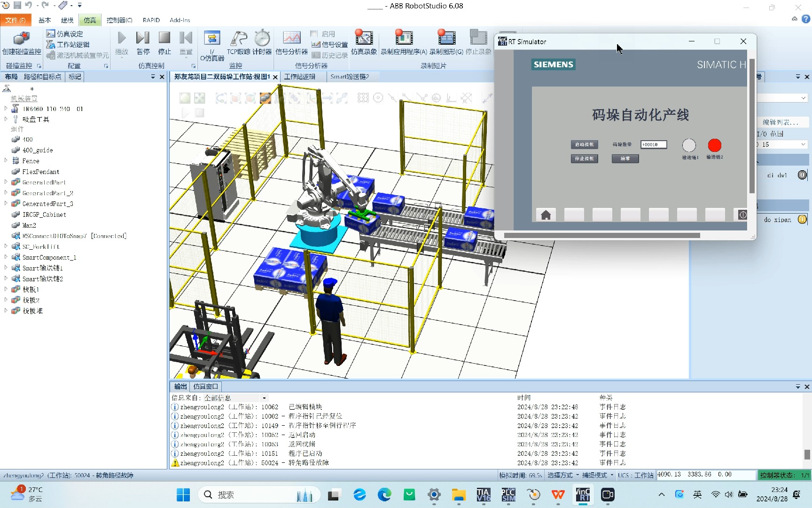Viewport: 812px width, 508px height.
Task: Click the 码垛数量 value field +00010
Action: point(654,144)
